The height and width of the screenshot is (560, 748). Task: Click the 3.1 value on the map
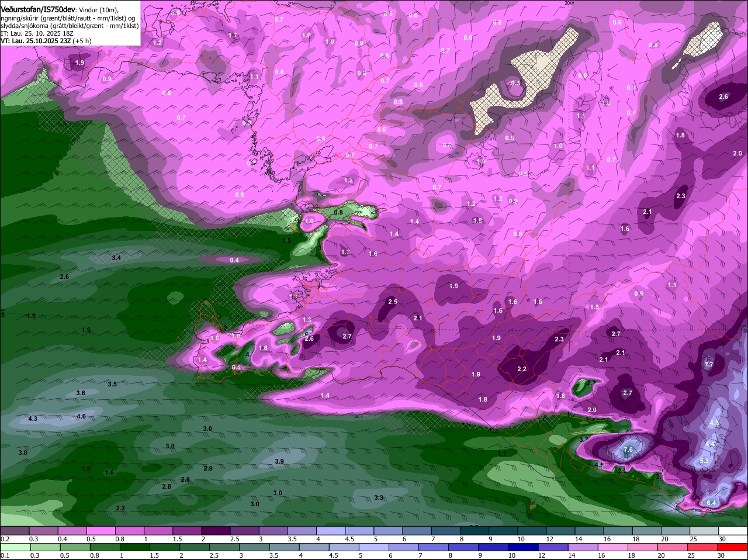coord(359,416)
